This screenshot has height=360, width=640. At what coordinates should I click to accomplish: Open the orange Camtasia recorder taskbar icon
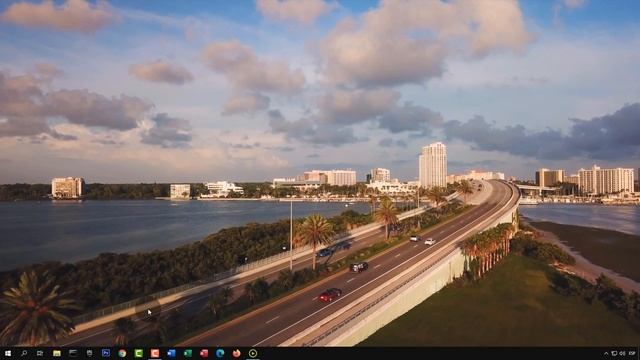[155, 353]
